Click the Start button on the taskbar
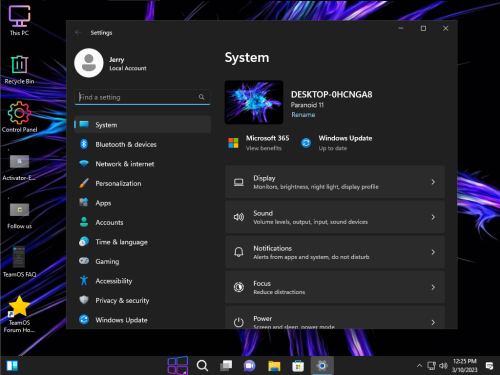The height and width of the screenshot is (375, 500). [x=177, y=365]
